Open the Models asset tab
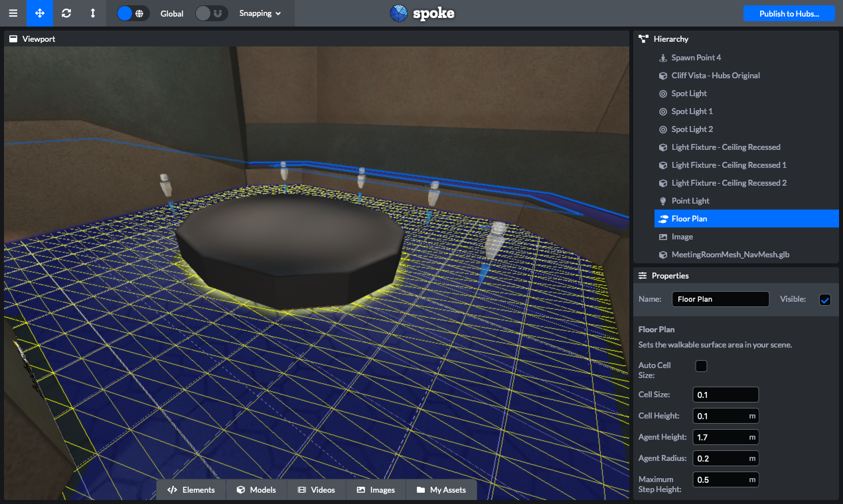 (x=256, y=490)
